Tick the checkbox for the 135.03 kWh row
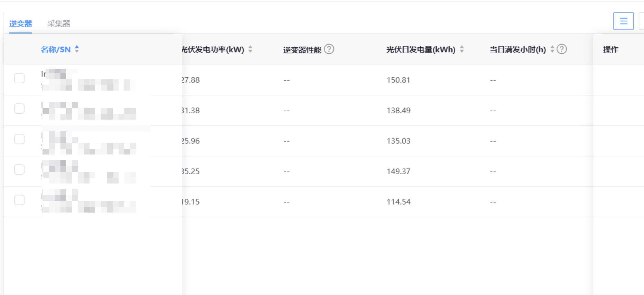Viewport: 644px width, 295px height. (19, 139)
